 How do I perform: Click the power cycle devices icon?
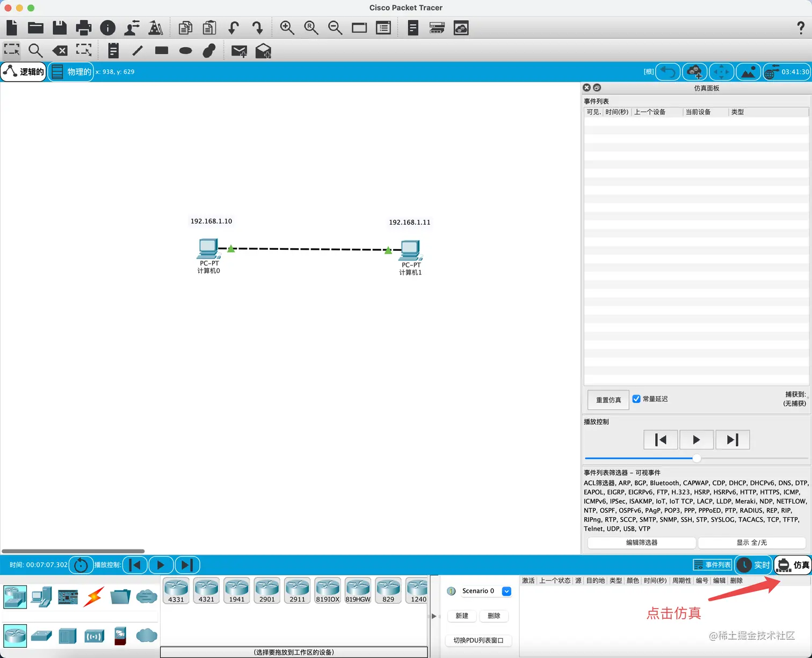pyautogui.click(x=81, y=565)
